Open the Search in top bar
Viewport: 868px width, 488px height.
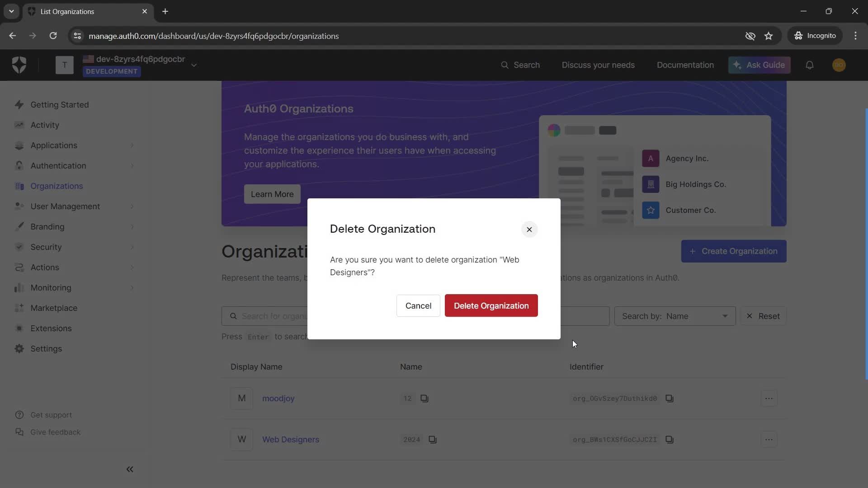point(520,65)
